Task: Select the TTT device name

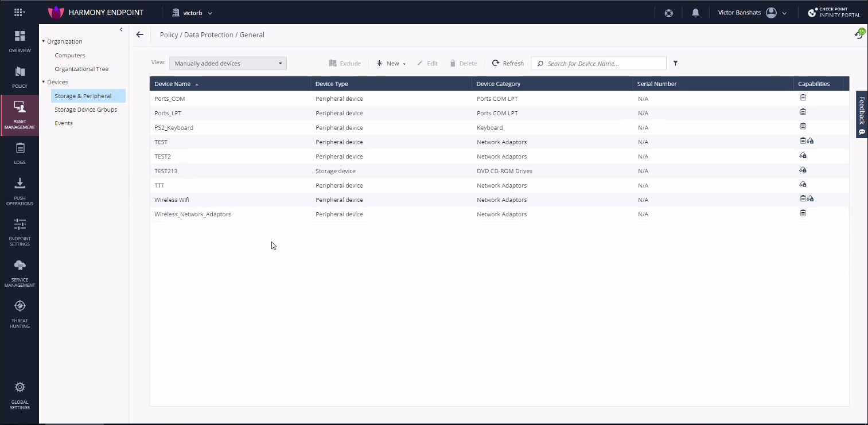Action: pyautogui.click(x=159, y=185)
